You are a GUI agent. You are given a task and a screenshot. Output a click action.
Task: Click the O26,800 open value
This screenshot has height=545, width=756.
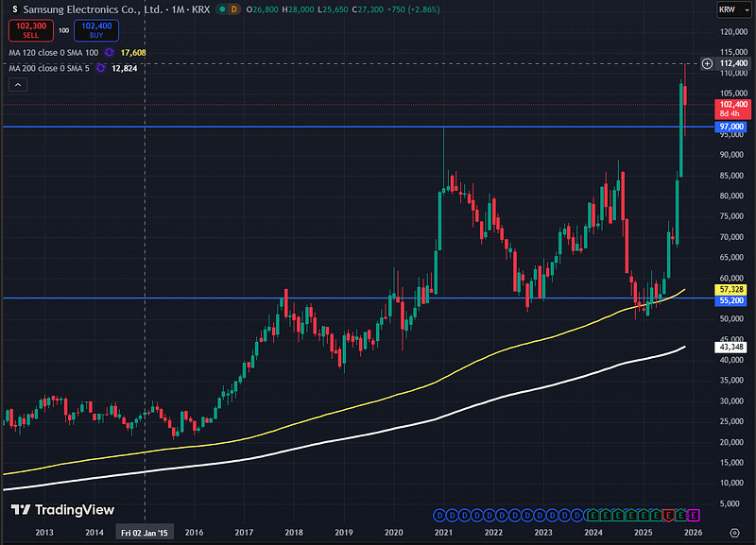(263, 9)
